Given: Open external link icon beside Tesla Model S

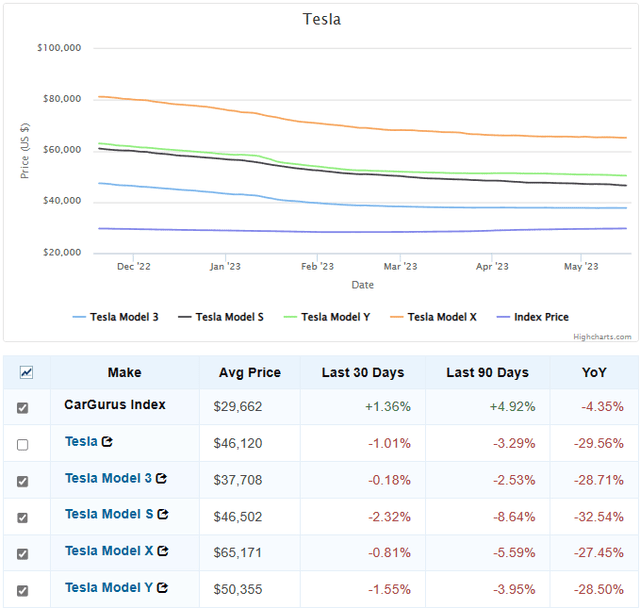Looking at the screenshot, I should pyautogui.click(x=162, y=515).
